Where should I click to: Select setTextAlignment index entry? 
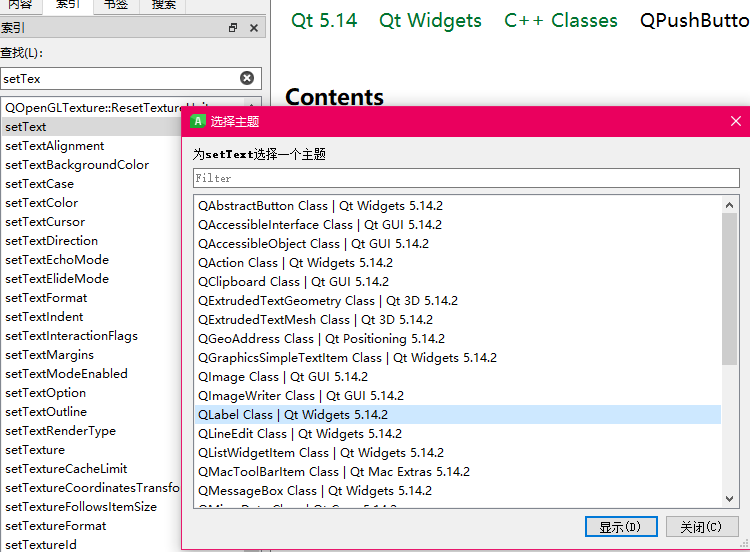[x=91, y=146]
